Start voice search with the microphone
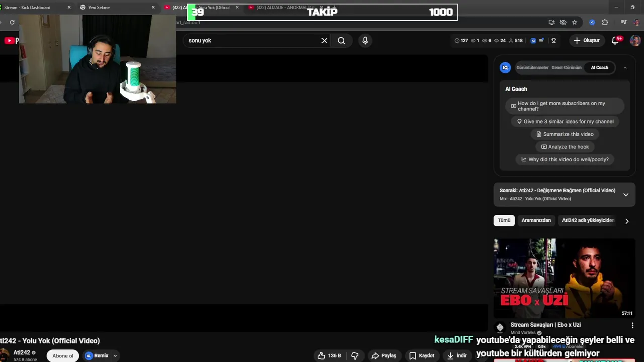This screenshot has height=362, width=644. 365,41
